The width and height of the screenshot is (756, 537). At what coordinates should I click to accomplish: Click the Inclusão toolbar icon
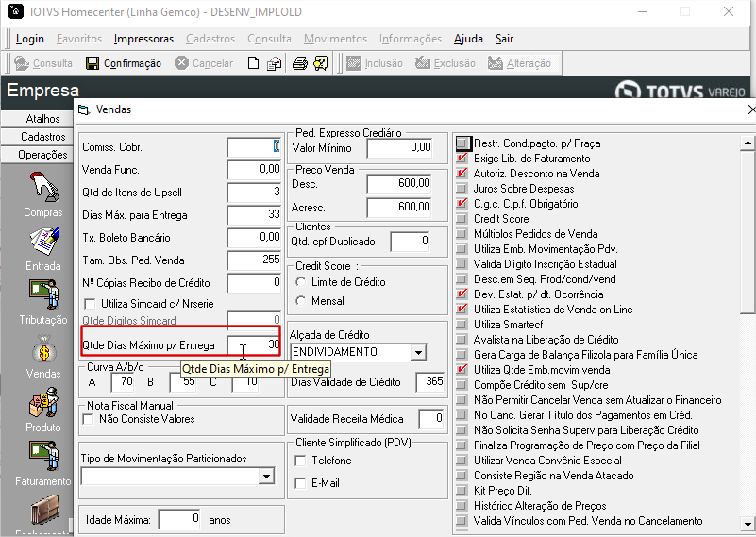(x=353, y=63)
